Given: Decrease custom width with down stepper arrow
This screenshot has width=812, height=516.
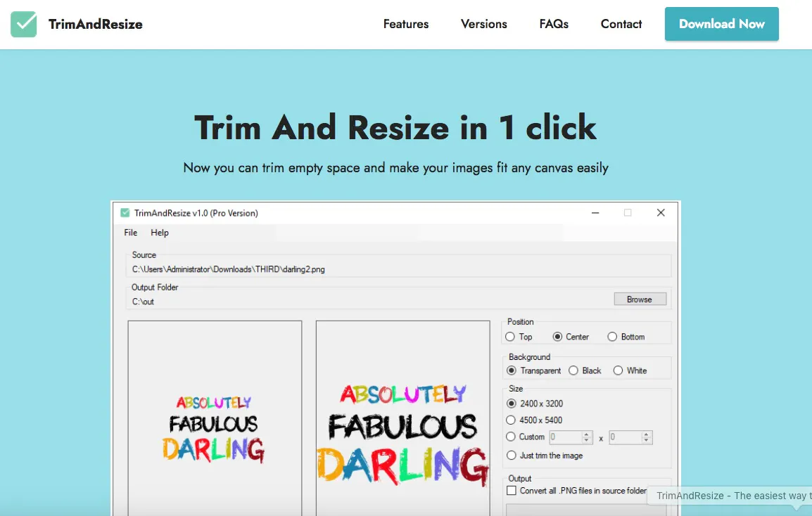Looking at the screenshot, I should 587,441.
